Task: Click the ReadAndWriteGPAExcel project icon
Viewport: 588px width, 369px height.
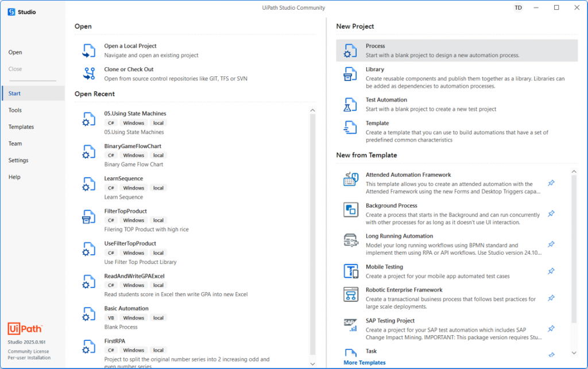Action: (x=89, y=281)
